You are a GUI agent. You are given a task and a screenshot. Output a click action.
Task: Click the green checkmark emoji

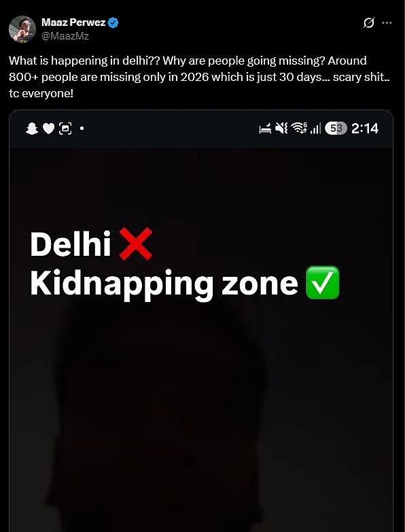(x=322, y=282)
